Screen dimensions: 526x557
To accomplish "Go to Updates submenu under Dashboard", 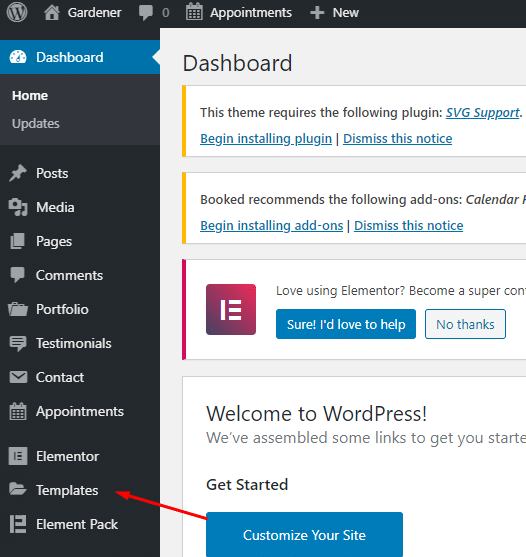I will click(x=36, y=124).
